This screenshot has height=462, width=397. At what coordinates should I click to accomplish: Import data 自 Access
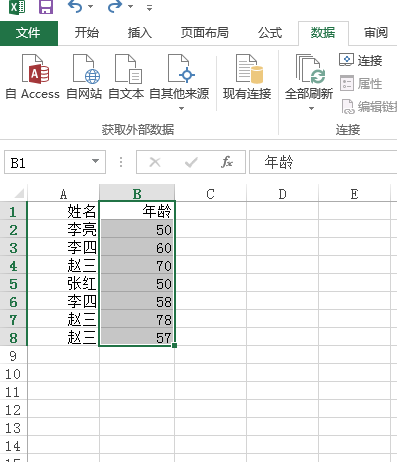[x=33, y=77]
